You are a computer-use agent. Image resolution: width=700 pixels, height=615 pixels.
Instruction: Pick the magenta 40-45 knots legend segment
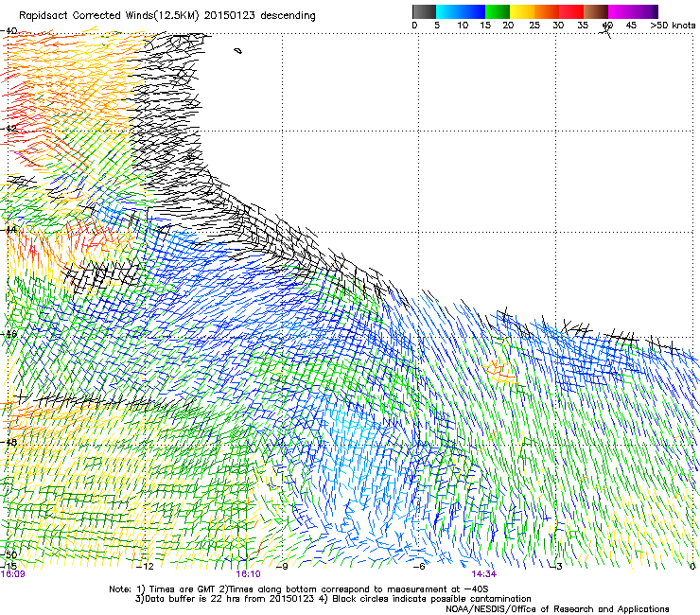[621, 11]
